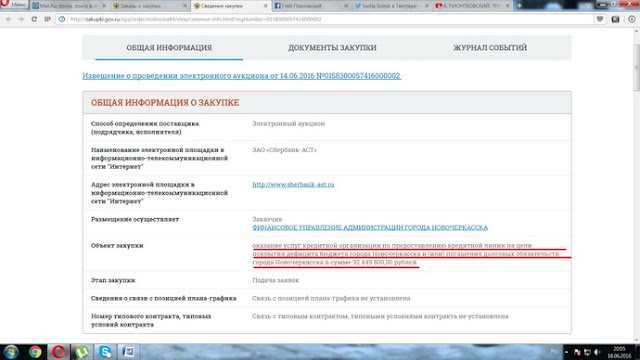
Task: Select the ЗАО «Сбербанк-АСТ» value
Action: coord(284,150)
